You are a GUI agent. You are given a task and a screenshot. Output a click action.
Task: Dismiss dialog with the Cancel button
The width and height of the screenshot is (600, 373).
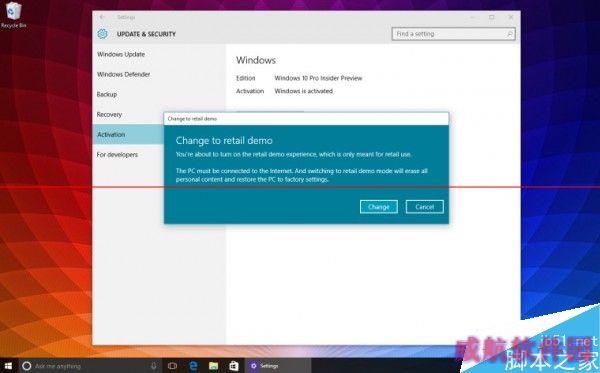click(425, 207)
